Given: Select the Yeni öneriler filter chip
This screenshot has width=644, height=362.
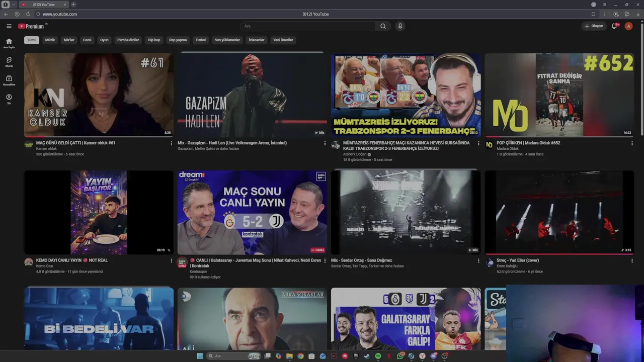Looking at the screenshot, I should click(x=283, y=40).
